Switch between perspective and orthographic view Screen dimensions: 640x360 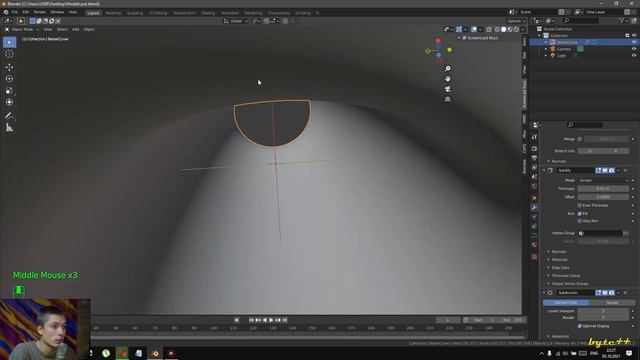(x=448, y=99)
